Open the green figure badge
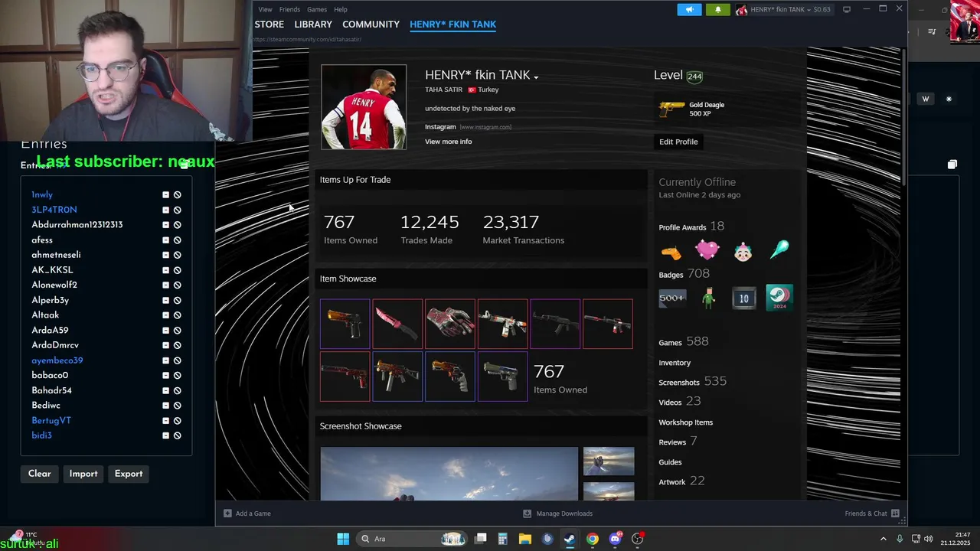The width and height of the screenshot is (980, 551). coord(708,298)
